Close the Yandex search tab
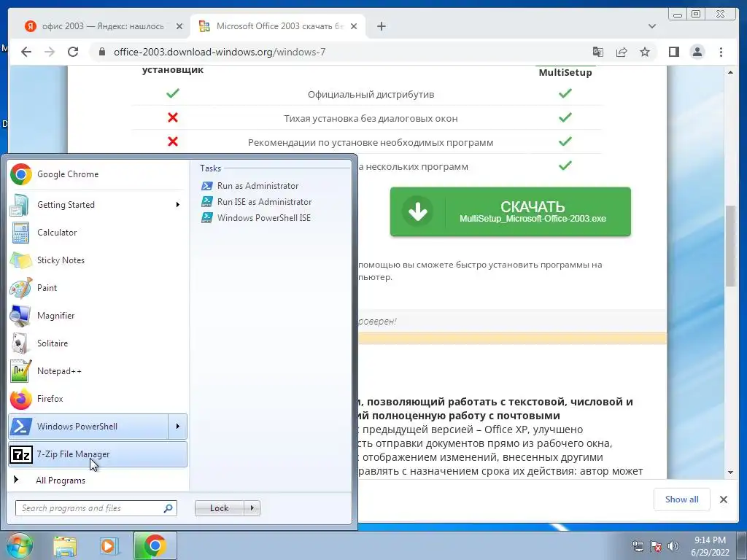Screen dimensions: 747x560 click(x=179, y=26)
